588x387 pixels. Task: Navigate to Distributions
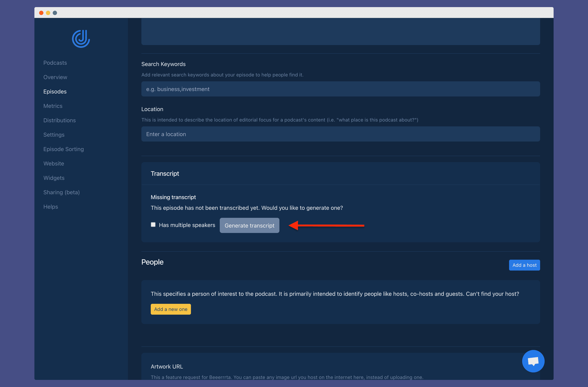[59, 120]
